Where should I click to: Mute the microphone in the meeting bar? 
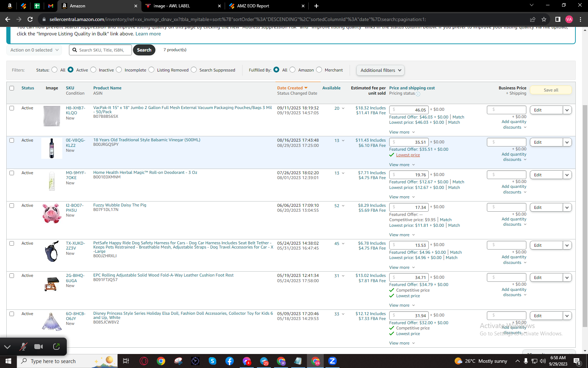pos(23,347)
